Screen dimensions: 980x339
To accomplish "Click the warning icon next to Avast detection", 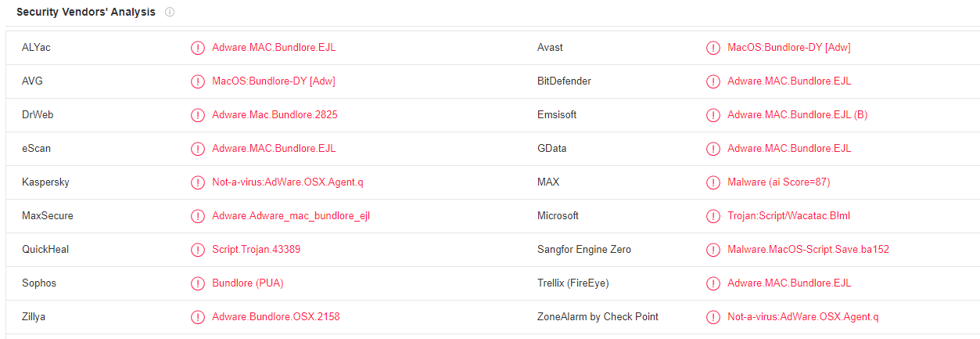I will point(713,48).
